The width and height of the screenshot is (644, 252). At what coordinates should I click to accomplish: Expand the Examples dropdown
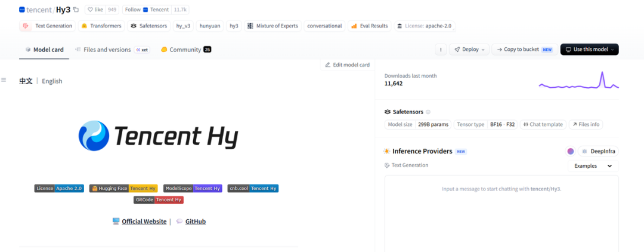click(x=593, y=166)
